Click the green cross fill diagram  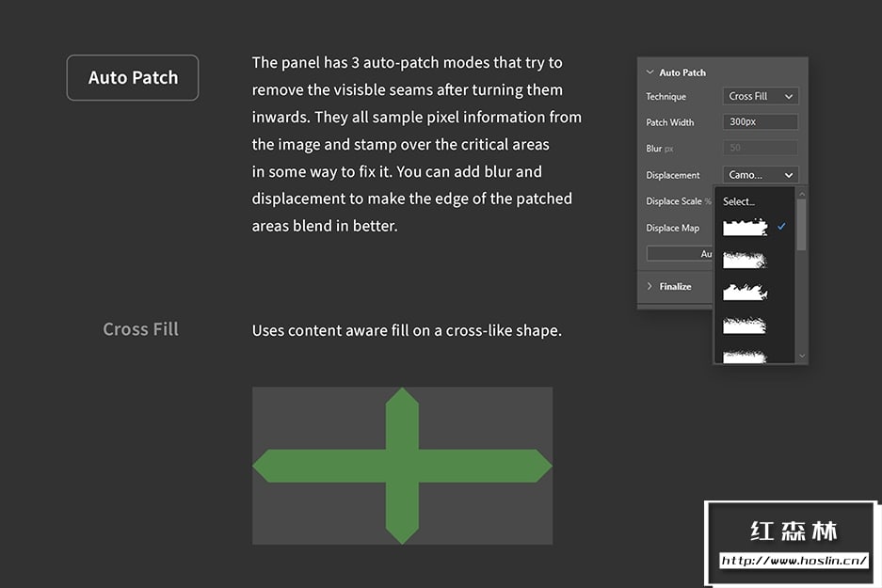(x=402, y=466)
